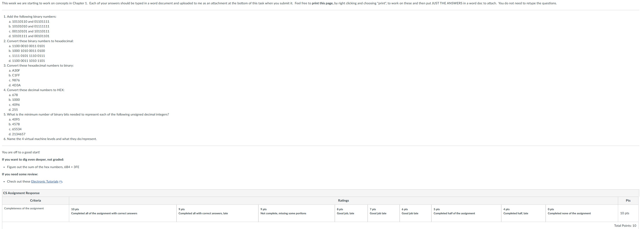Viewport: 644px width, 229px height.
Task: Select the 10 pts "Completed all of the assignment" rating
Action: (123, 213)
